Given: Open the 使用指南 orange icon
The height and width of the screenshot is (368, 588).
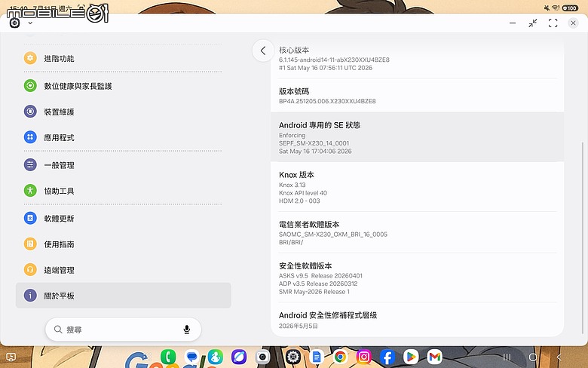Looking at the screenshot, I should point(30,244).
